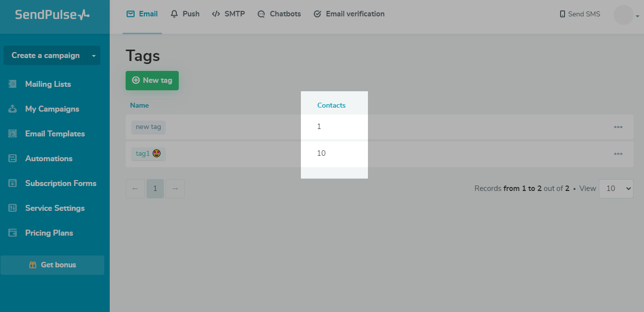Click the phone icon beside Send SMS
Image resolution: width=644 pixels, height=312 pixels.
pyautogui.click(x=563, y=14)
